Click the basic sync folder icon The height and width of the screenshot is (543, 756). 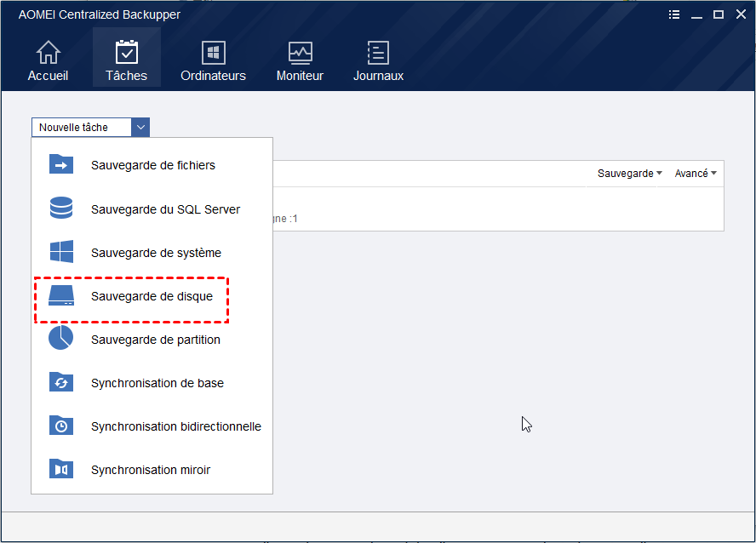(x=61, y=382)
